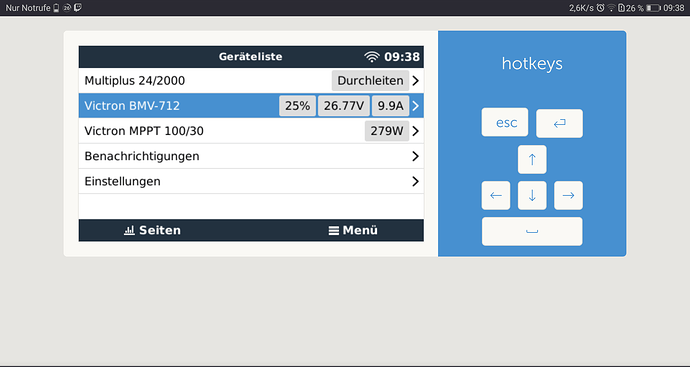Click the down arrow hotkey
This screenshot has height=367, width=690.
click(x=532, y=195)
